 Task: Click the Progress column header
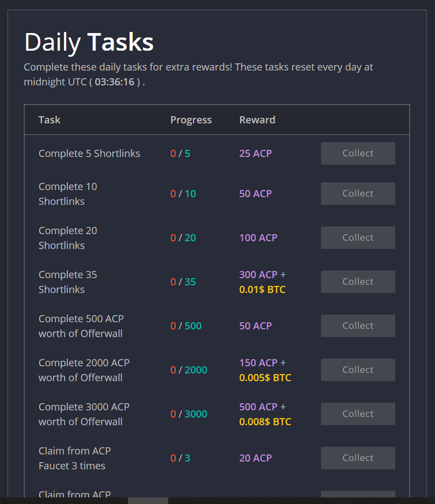[191, 120]
